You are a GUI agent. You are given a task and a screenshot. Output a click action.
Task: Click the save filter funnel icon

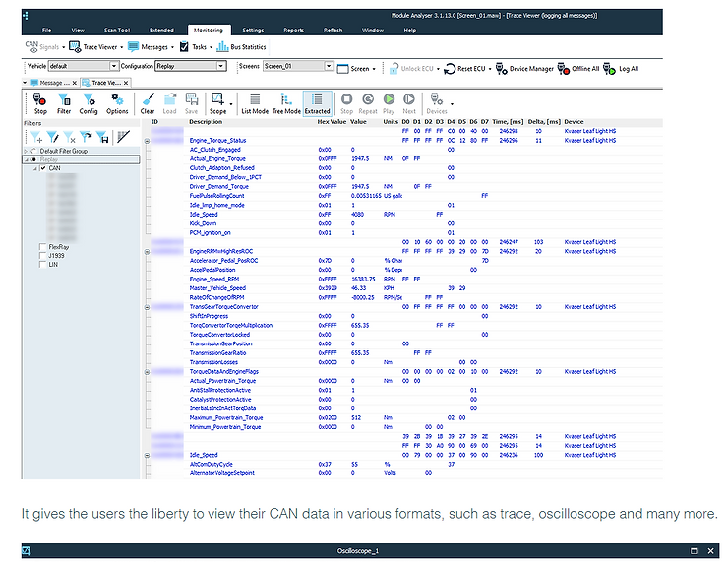click(x=102, y=137)
